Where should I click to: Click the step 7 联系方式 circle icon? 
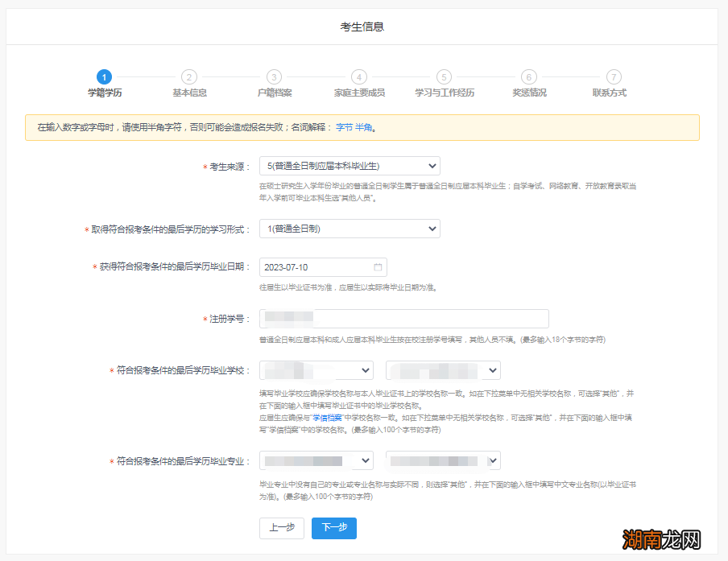pos(614,77)
